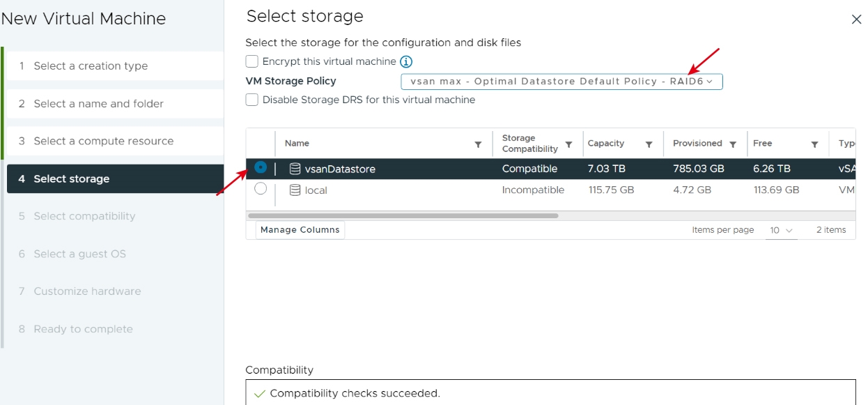Select the vsanDatastore radio button
The height and width of the screenshot is (405, 868).
261,167
